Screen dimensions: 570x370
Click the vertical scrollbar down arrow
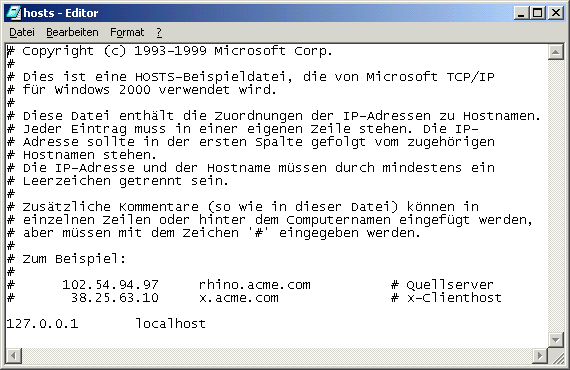pos(556,340)
